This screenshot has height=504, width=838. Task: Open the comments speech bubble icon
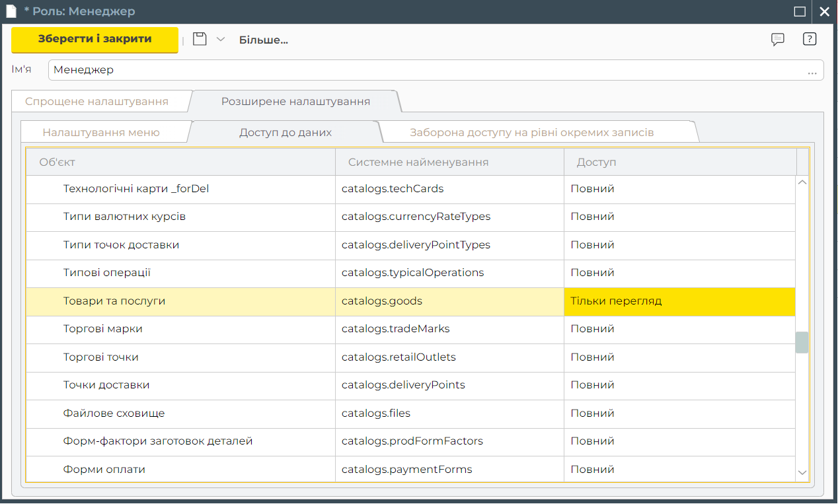click(778, 39)
